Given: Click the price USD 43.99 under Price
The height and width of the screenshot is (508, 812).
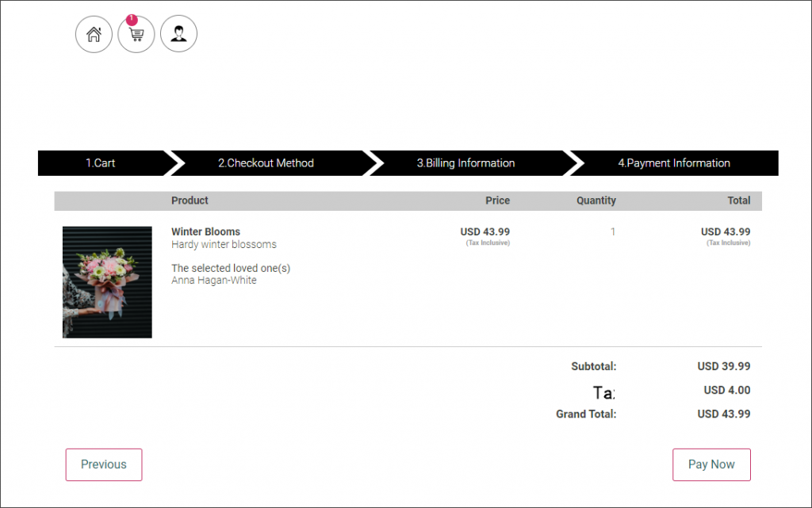Looking at the screenshot, I should (x=485, y=231).
